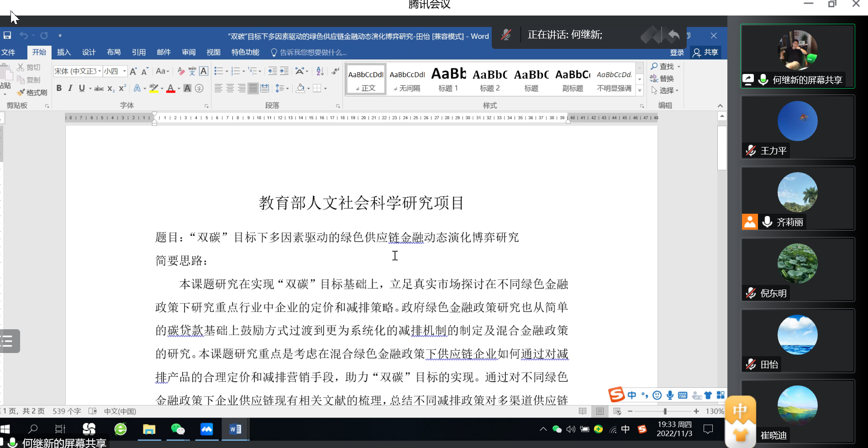Click the 共享 share button
The width and height of the screenshot is (868, 448).
click(x=705, y=53)
